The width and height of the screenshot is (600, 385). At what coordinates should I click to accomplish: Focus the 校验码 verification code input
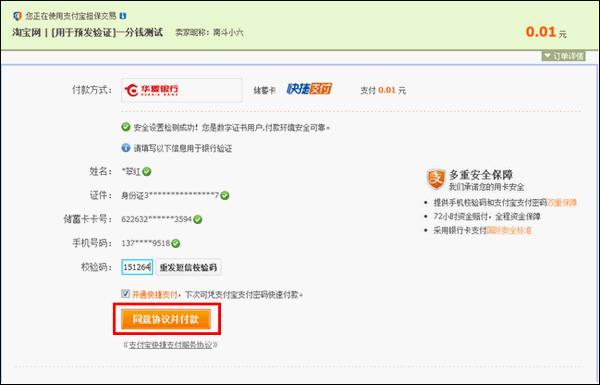click(x=137, y=267)
